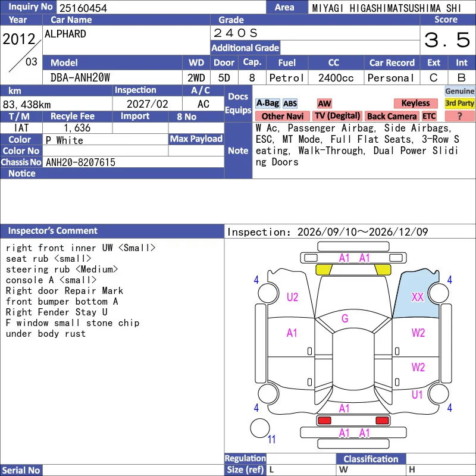Click the A-Bag equipment badge

pos(267,104)
